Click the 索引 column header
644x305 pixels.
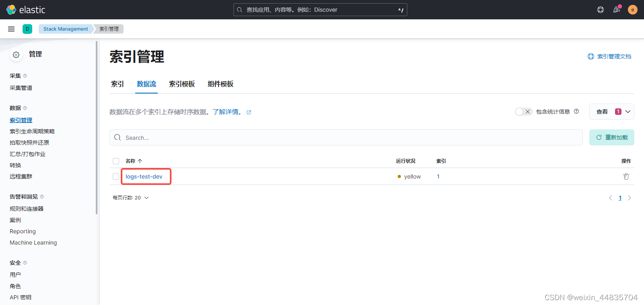pyautogui.click(x=441, y=161)
